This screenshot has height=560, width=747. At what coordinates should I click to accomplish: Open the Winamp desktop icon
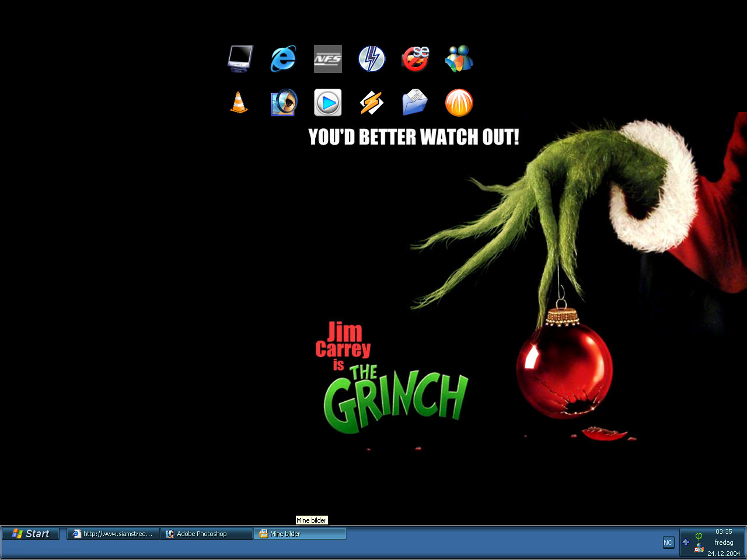(x=372, y=103)
